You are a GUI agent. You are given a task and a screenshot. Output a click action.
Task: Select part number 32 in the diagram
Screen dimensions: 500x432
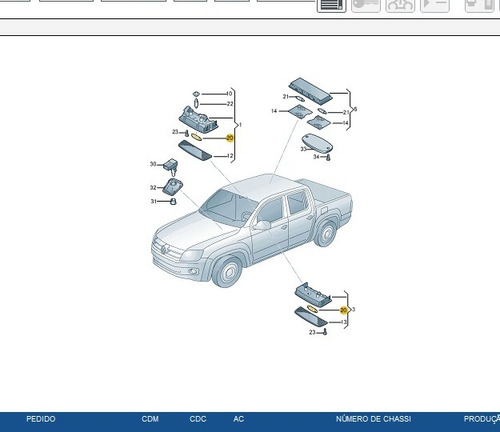[153, 188]
